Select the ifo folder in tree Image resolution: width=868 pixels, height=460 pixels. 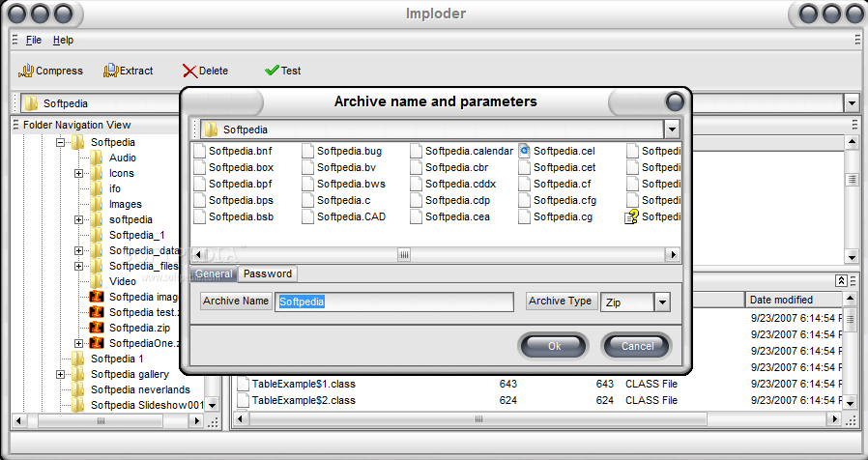[115, 188]
